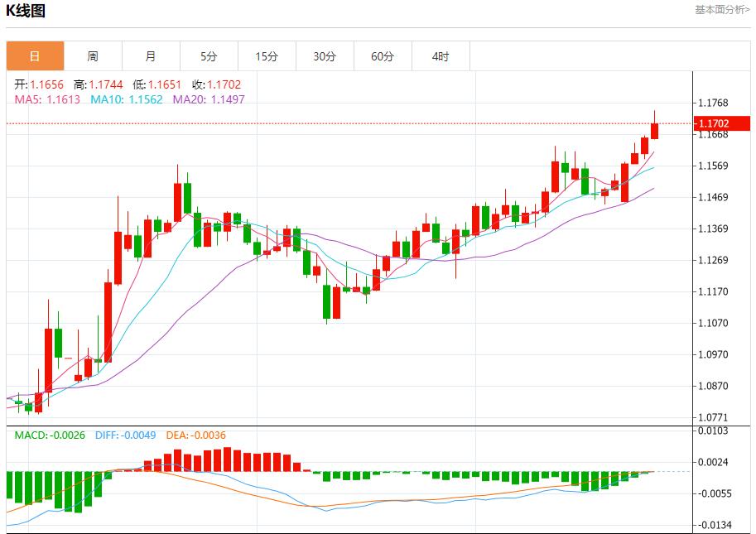Open the 月 monthly chart tab

(151, 56)
